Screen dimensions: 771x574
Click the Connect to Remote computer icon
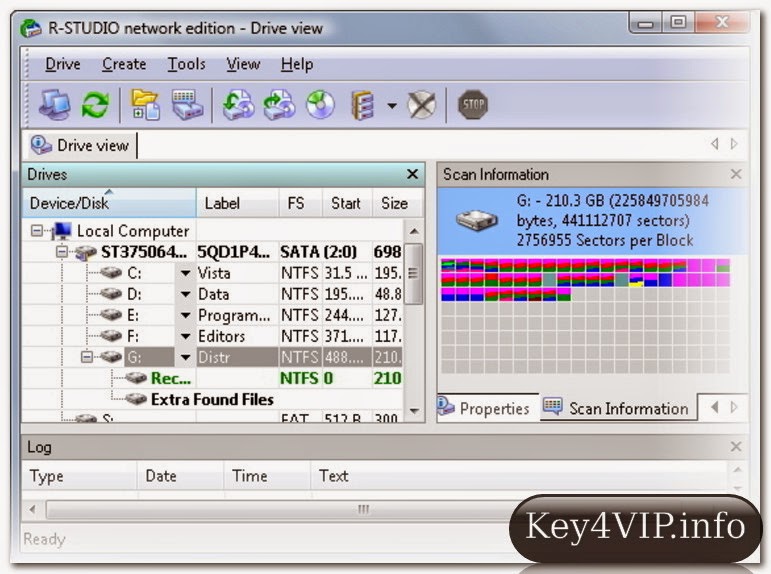point(54,105)
